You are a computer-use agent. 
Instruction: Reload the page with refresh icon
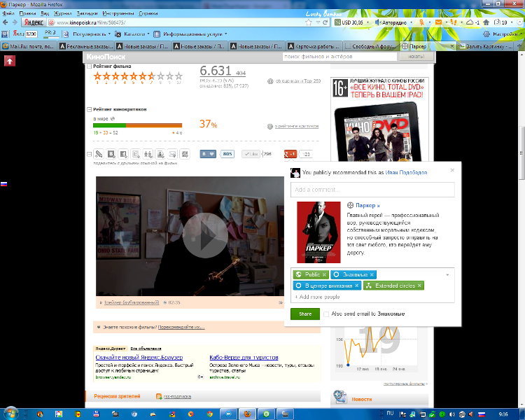pos(325,22)
